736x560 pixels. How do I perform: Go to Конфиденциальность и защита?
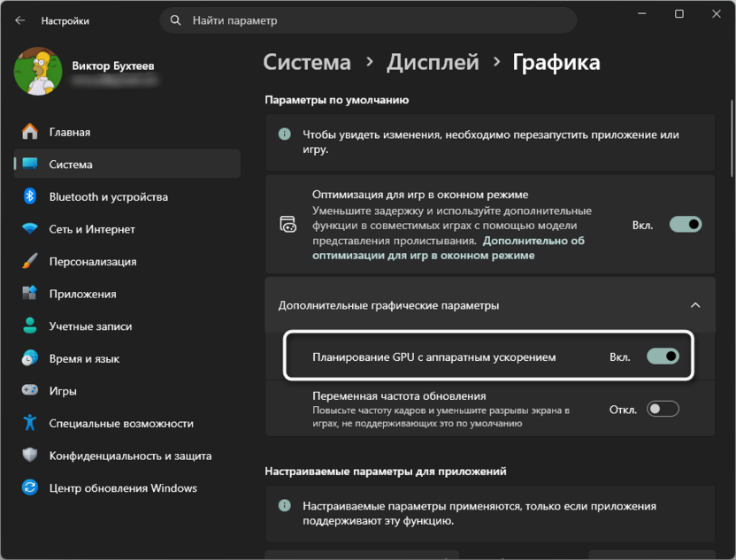[x=127, y=456]
